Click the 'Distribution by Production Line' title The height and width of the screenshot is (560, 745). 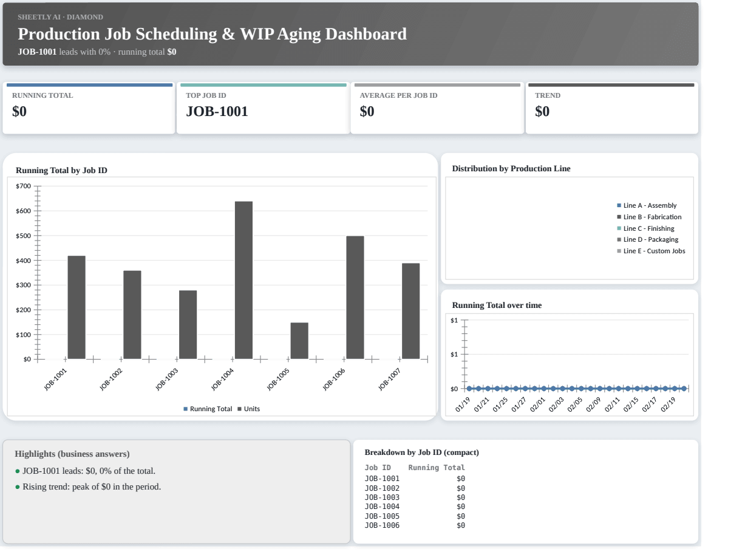[511, 168]
